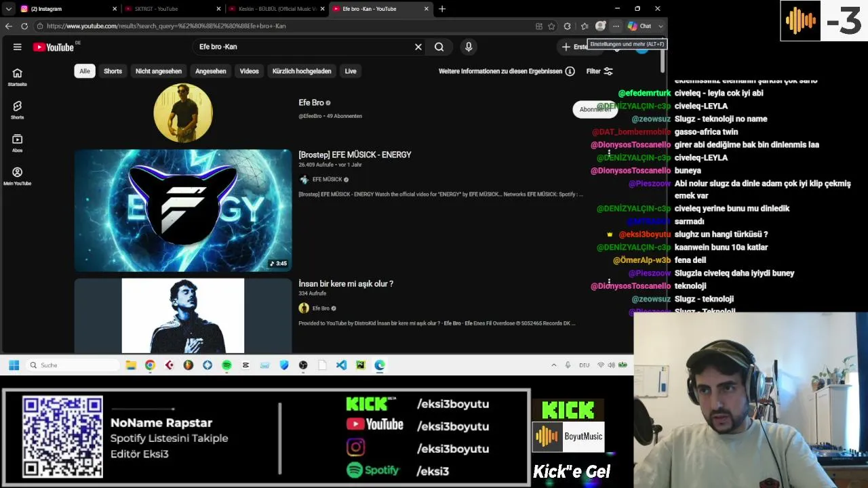Open the [Brostep] EFE MÜSICK - ENERGY title

pos(355,155)
